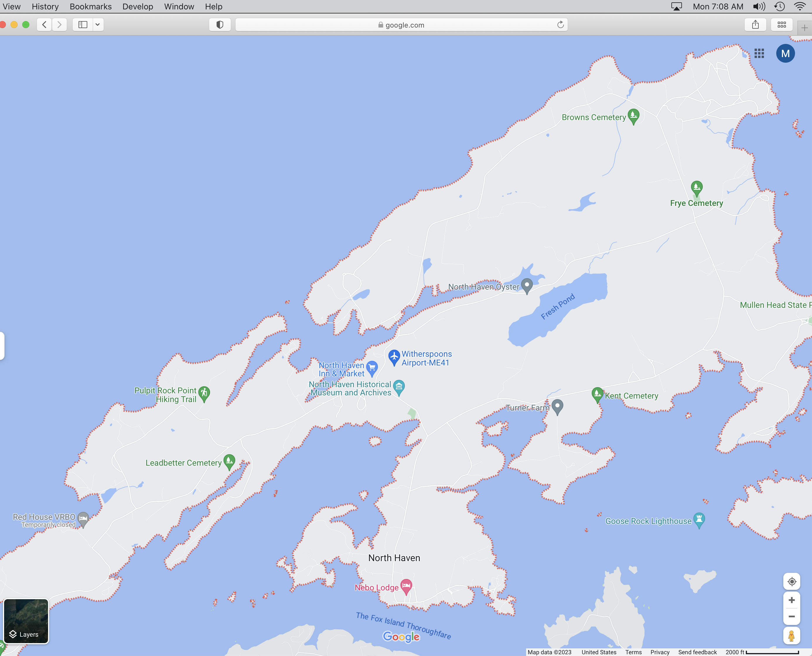
Task: Click the Send feedback link
Action: [697, 652]
